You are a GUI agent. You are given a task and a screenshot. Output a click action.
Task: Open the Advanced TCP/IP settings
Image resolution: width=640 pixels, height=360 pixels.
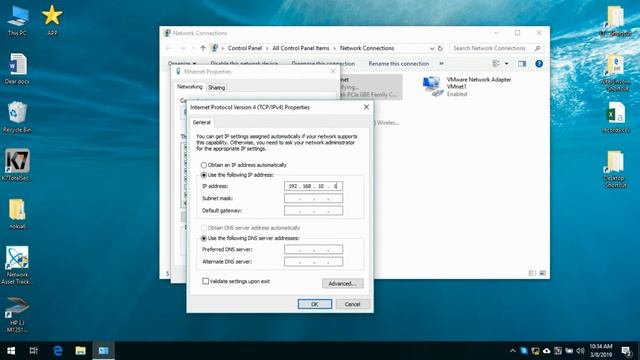(342, 284)
